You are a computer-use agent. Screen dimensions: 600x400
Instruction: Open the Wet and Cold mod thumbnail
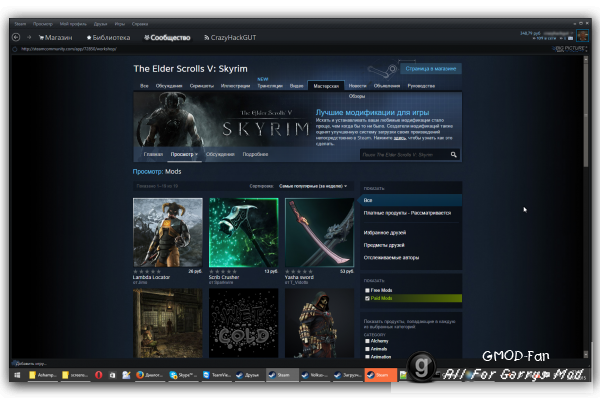pos(243,323)
